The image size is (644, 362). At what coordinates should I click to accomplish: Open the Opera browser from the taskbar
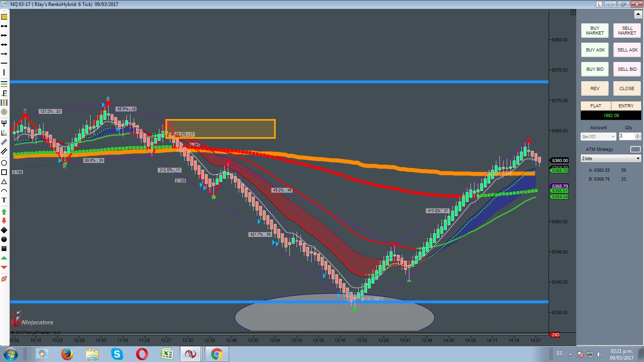click(x=142, y=354)
